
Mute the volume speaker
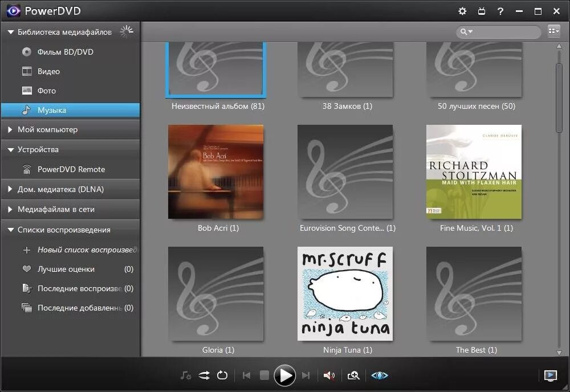tap(329, 375)
